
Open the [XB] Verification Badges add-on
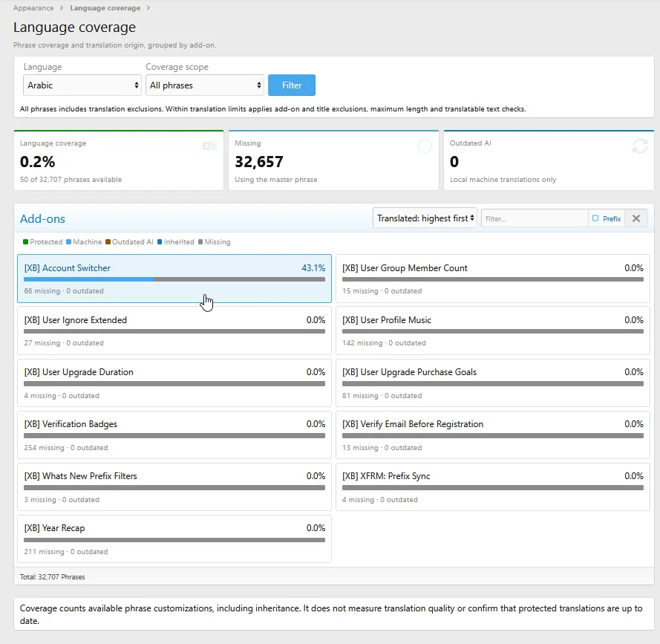point(174,435)
